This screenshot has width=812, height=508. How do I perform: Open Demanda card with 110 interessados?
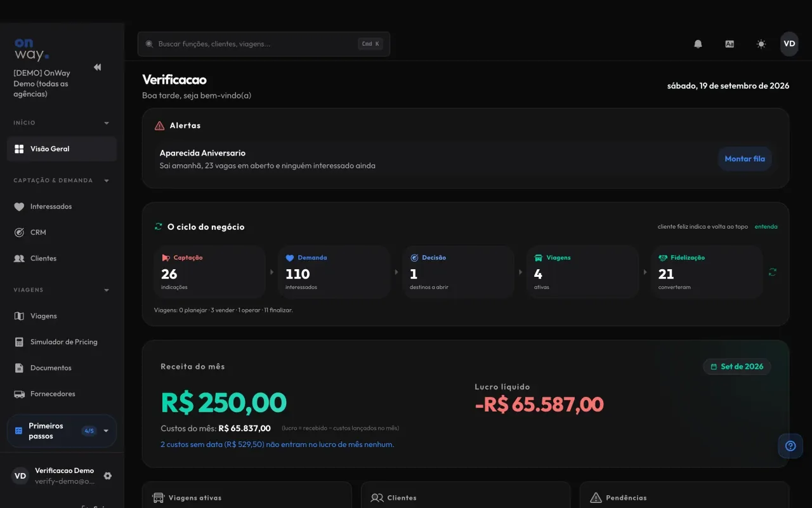coord(334,272)
